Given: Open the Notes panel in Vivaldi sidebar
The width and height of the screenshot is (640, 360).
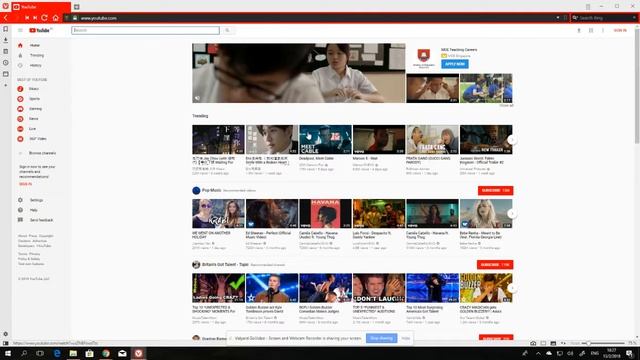Looking at the screenshot, I should point(6,51).
